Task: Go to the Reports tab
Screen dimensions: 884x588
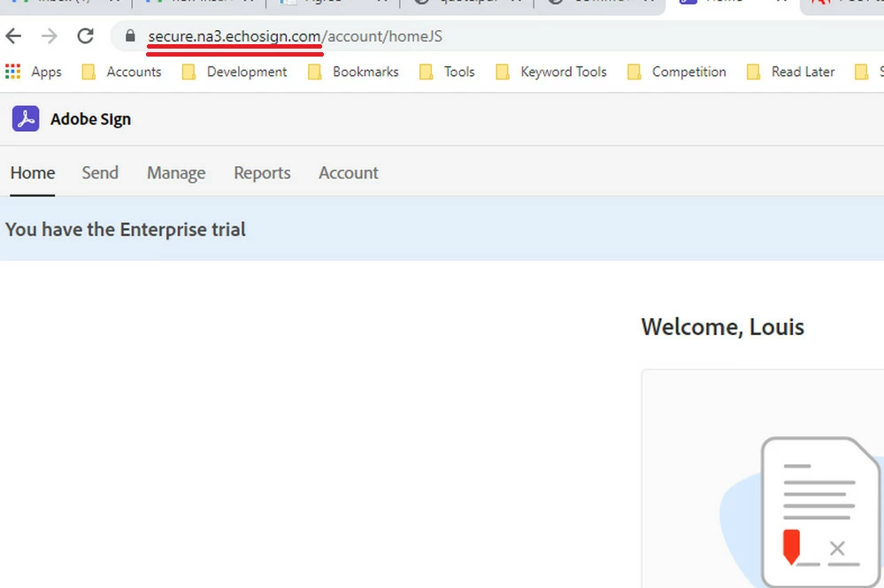Action: coord(262,173)
